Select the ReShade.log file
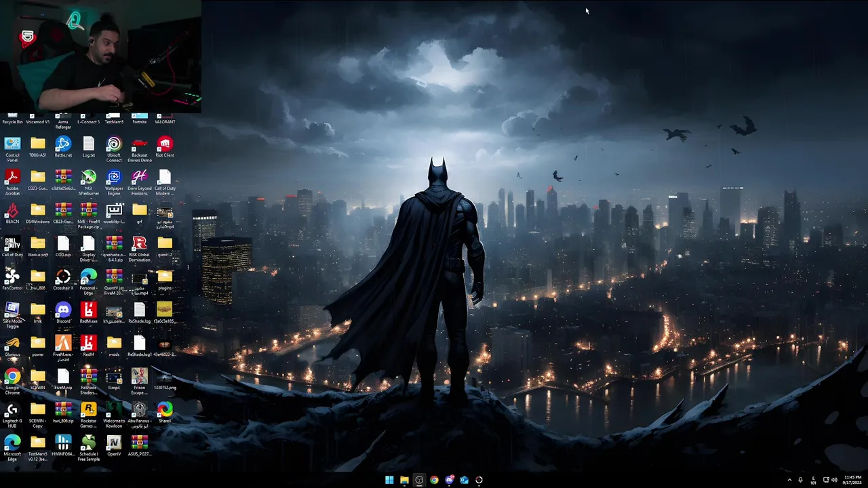 pos(140,313)
